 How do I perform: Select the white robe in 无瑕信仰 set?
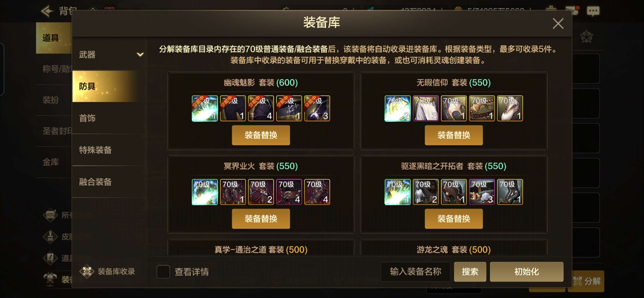pyautogui.click(x=426, y=108)
